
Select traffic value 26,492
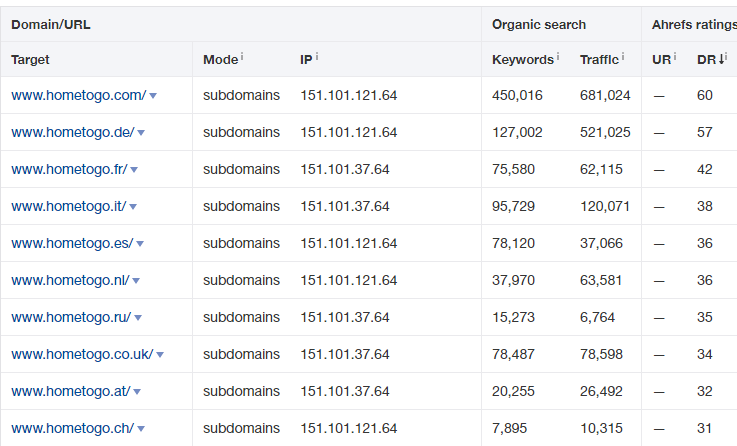pyautogui.click(x=601, y=391)
